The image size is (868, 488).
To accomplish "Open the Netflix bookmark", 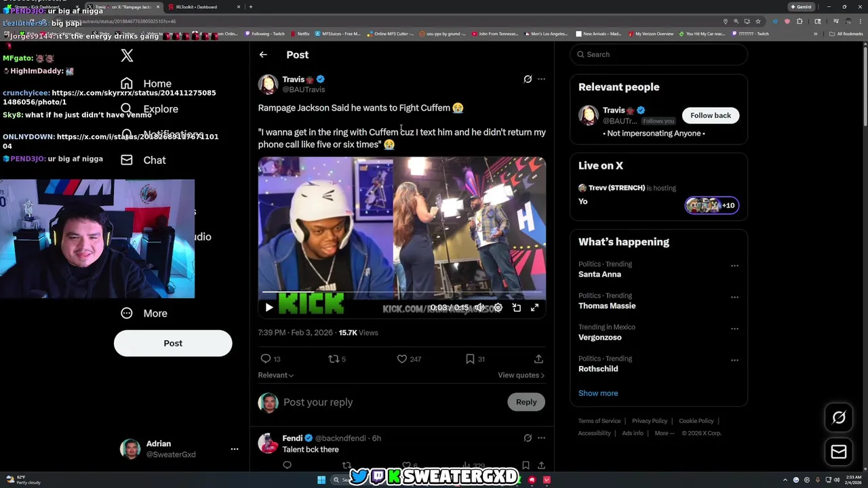I will pyautogui.click(x=300, y=33).
